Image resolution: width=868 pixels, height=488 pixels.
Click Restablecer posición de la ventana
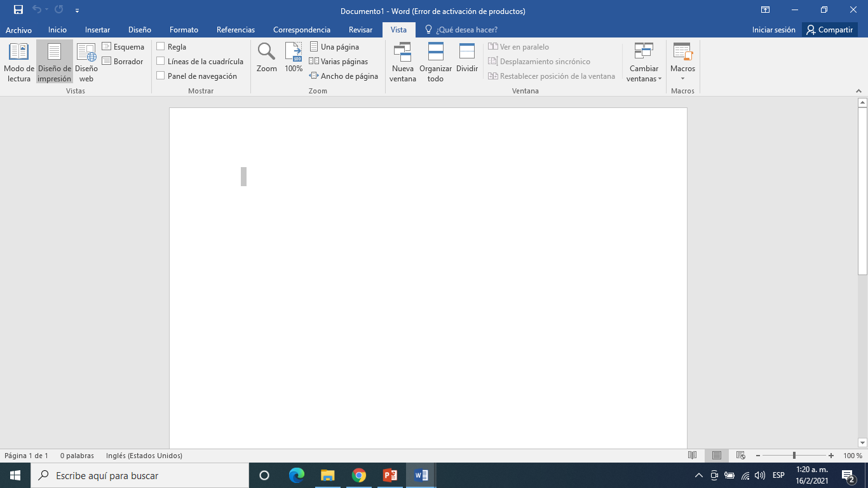552,76
